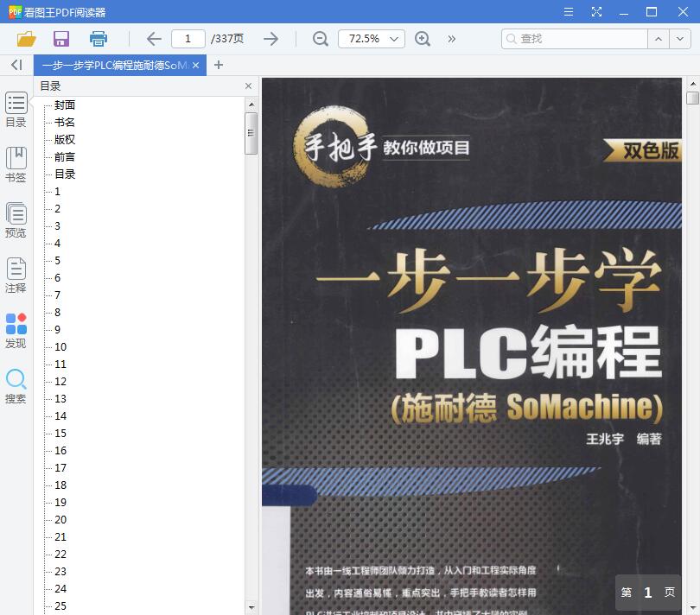Go to next page arrow

tap(271, 39)
